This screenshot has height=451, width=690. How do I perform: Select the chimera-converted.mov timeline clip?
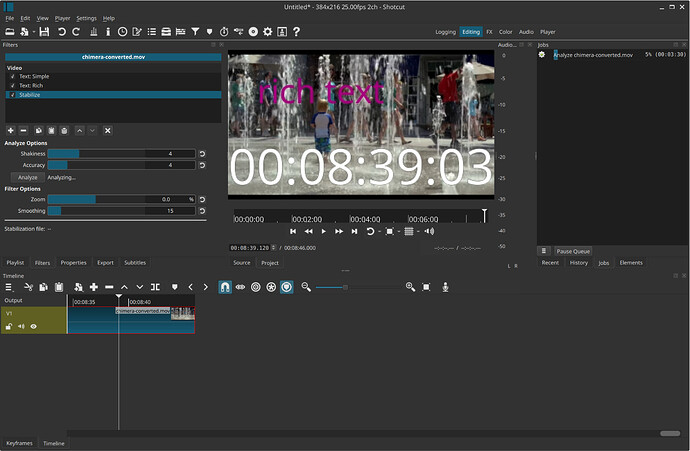click(132, 320)
